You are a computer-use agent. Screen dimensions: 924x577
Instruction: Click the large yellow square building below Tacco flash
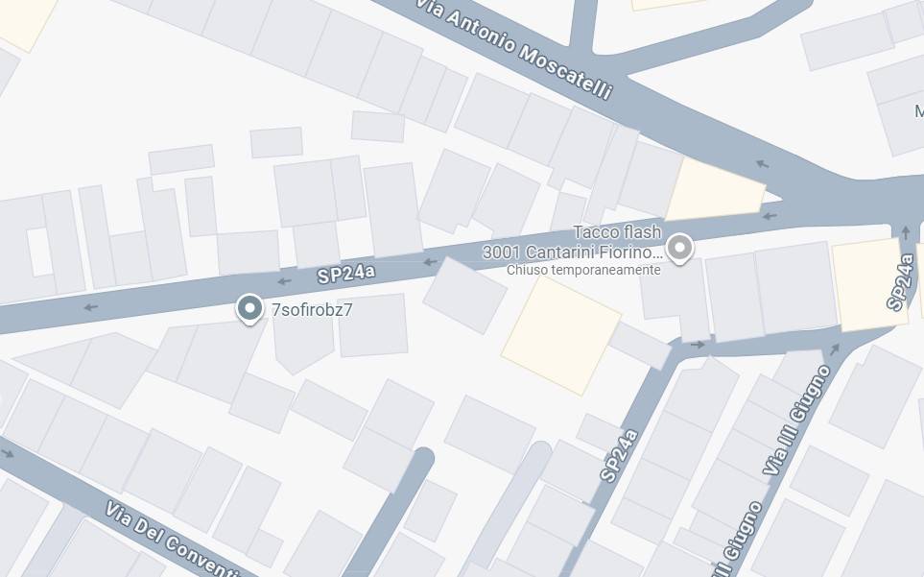561,335
